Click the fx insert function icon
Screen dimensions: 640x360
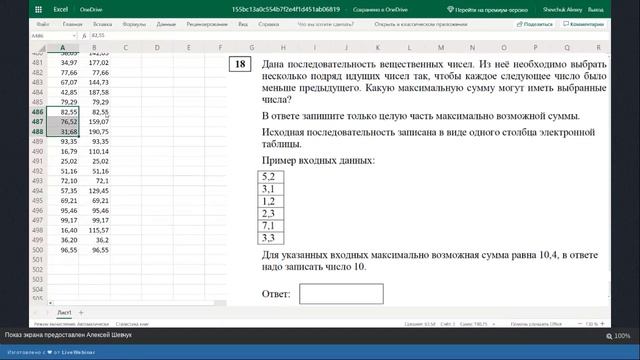[84, 36]
